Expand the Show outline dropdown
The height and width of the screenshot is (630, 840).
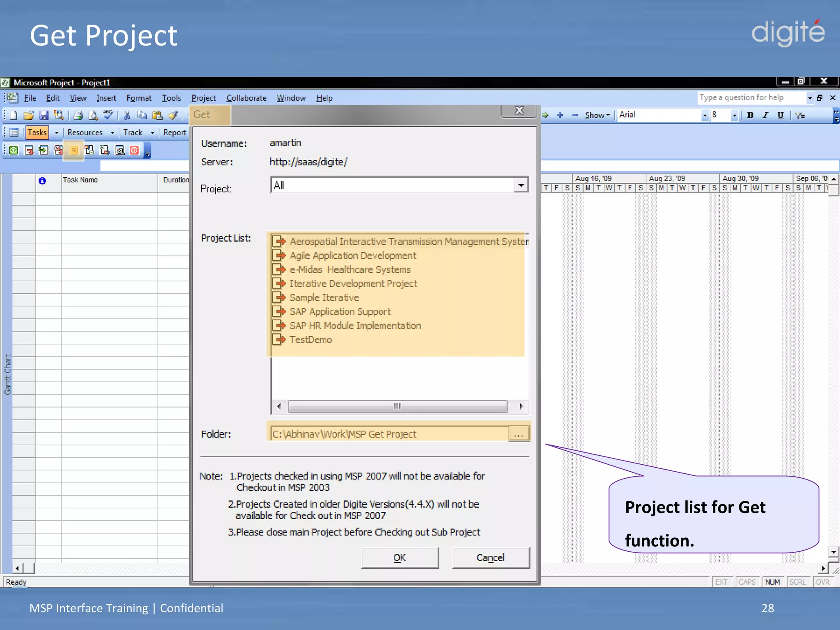tap(598, 115)
